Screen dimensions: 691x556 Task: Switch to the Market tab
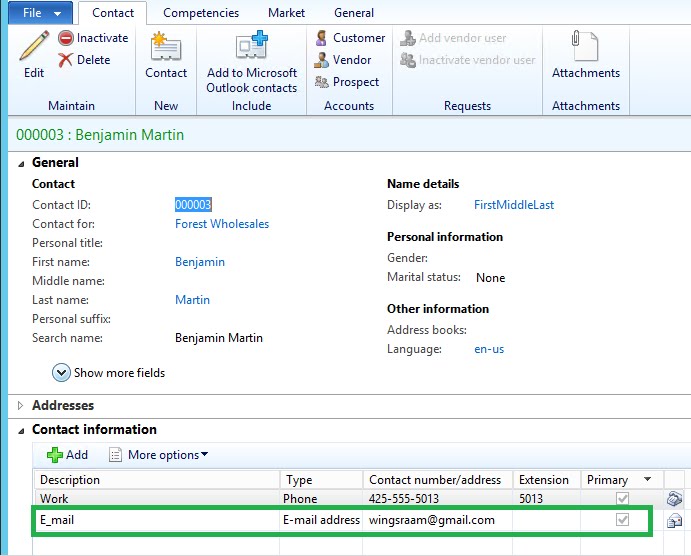click(286, 13)
